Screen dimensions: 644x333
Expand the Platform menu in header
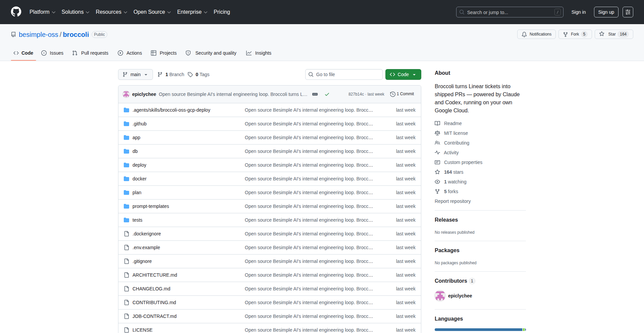point(42,12)
